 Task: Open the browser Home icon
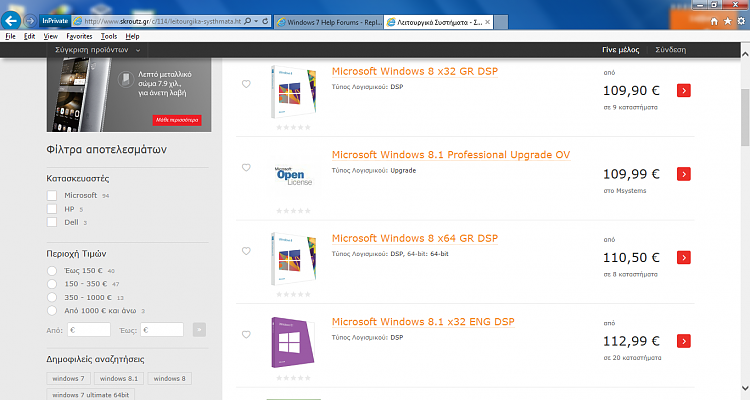point(714,21)
